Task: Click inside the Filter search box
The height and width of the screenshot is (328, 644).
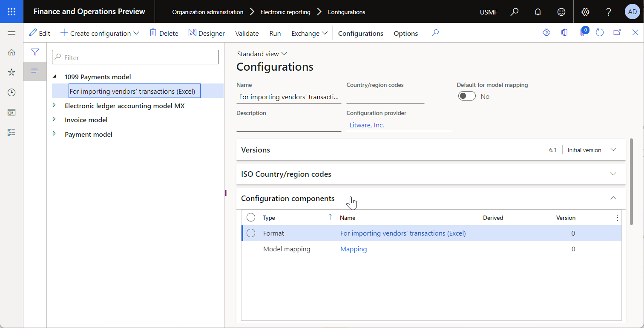Action: tap(135, 57)
